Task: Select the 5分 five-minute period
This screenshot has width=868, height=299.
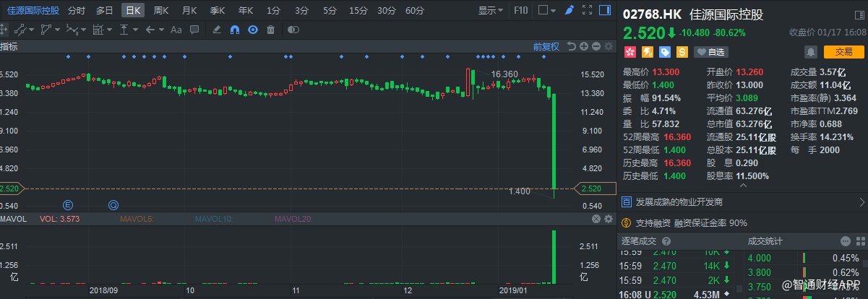Action: 330,10
